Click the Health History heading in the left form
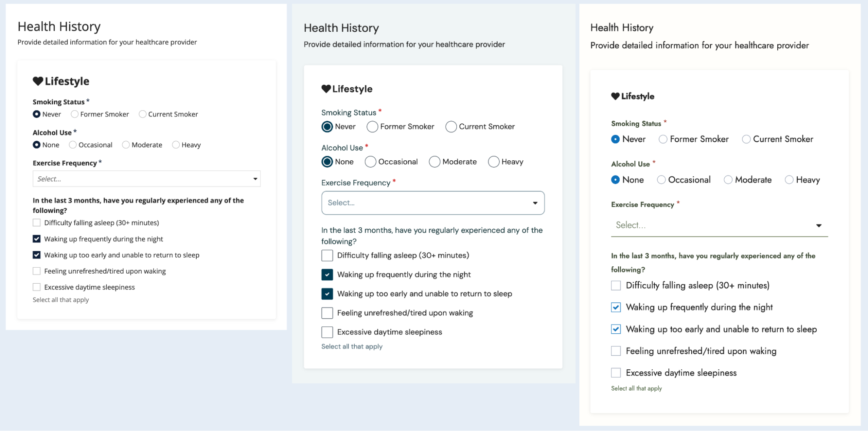 click(x=59, y=27)
